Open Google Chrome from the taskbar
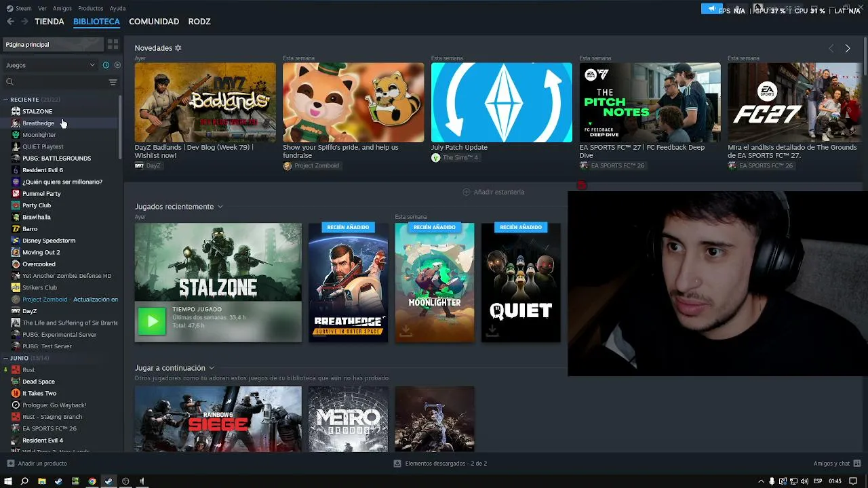The image size is (868, 488). [92, 481]
